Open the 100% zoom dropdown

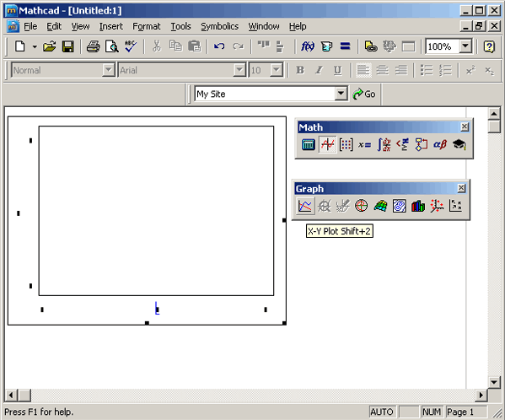click(465, 46)
